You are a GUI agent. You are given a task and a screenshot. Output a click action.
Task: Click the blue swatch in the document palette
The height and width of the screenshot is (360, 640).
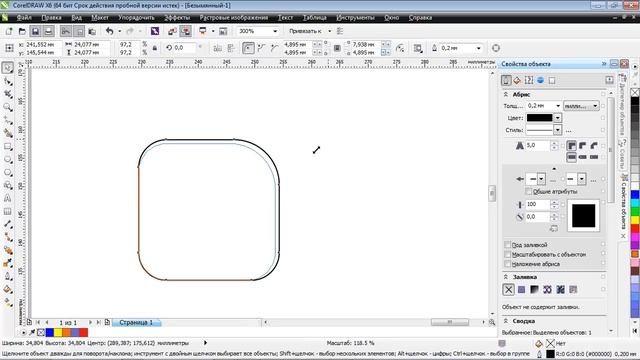[x=50, y=333]
